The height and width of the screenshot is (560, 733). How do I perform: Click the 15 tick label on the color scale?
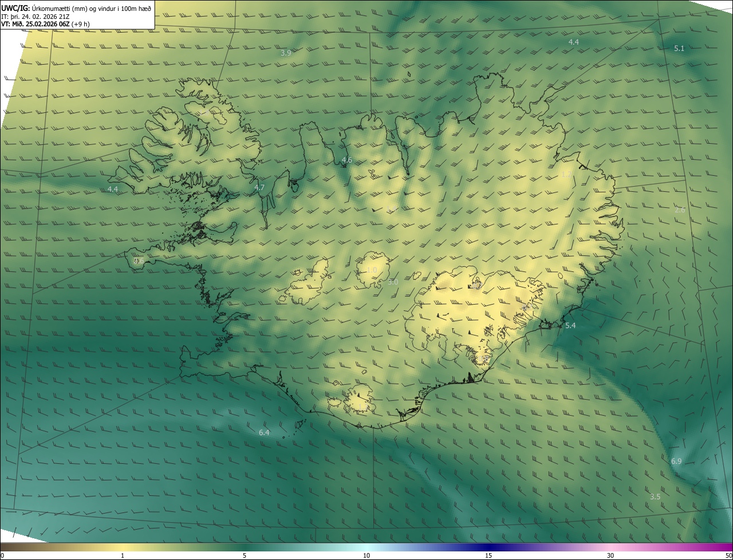(488, 556)
